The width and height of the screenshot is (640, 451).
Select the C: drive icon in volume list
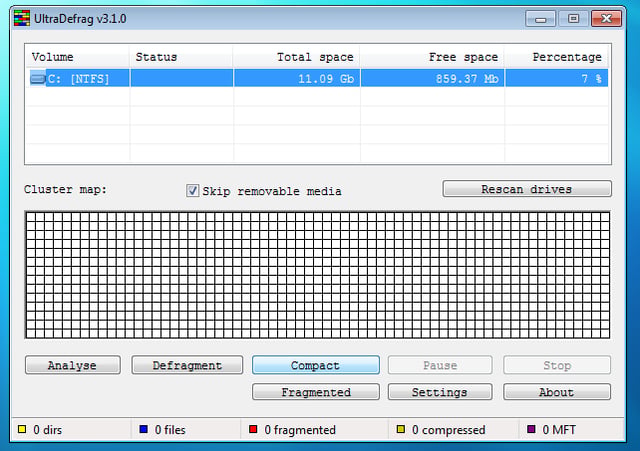pos(38,78)
